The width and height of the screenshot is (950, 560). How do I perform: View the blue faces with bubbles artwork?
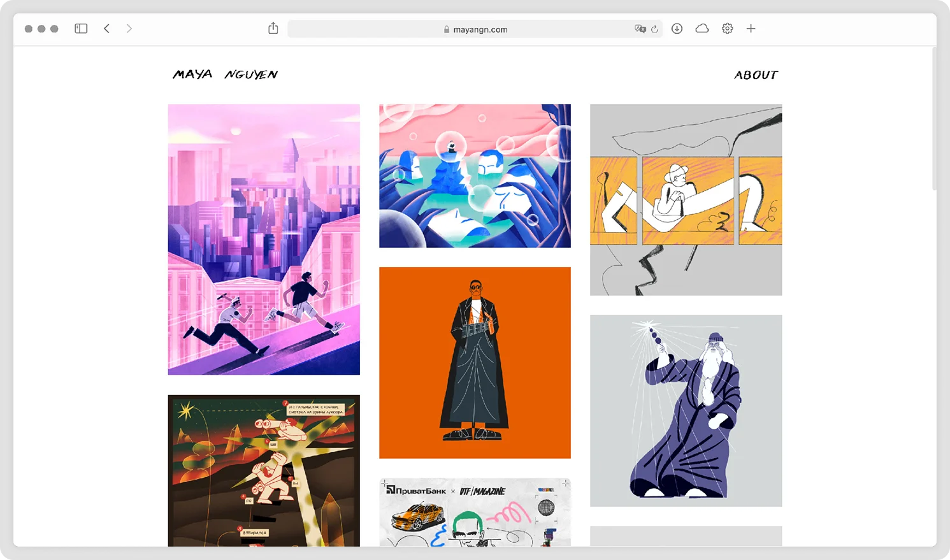coord(475,176)
